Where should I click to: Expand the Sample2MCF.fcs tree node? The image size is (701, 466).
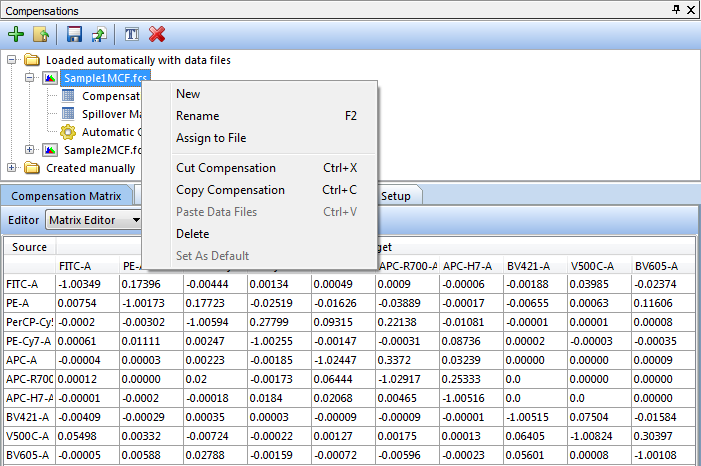30,150
